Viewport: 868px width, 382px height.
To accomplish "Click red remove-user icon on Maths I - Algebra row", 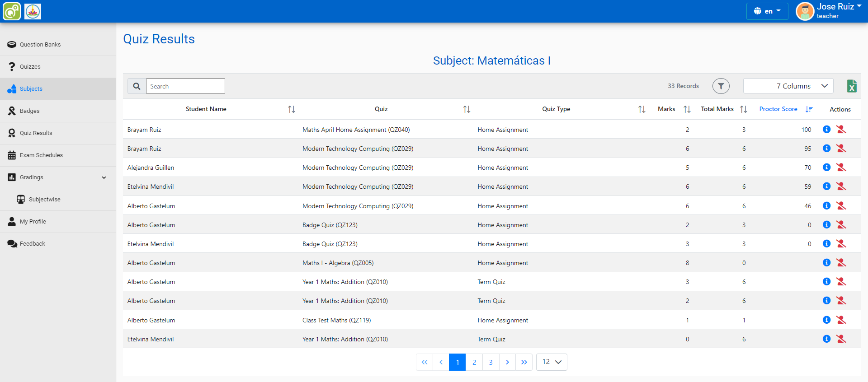I will 841,263.
